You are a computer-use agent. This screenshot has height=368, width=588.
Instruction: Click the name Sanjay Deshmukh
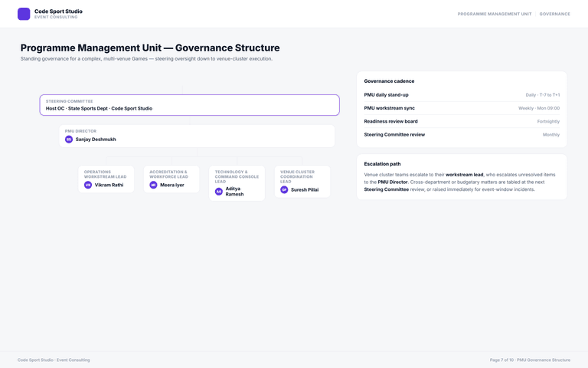(96, 140)
